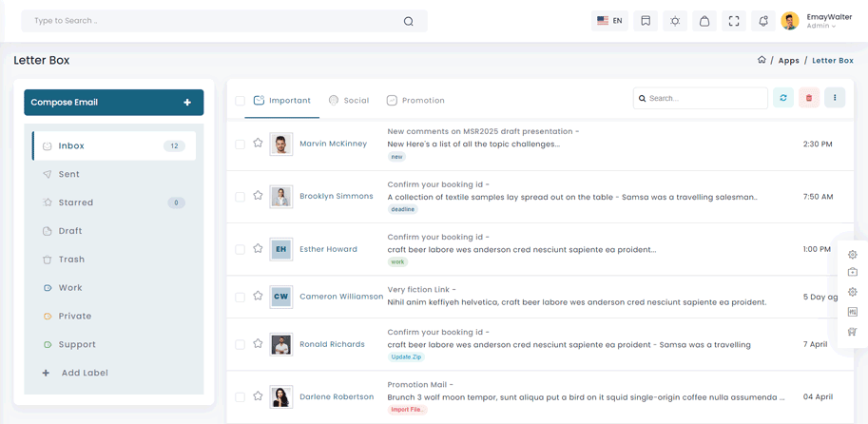Screen dimensions: 868x424
Task: Open the Starred folder in sidebar
Action: click(x=76, y=202)
